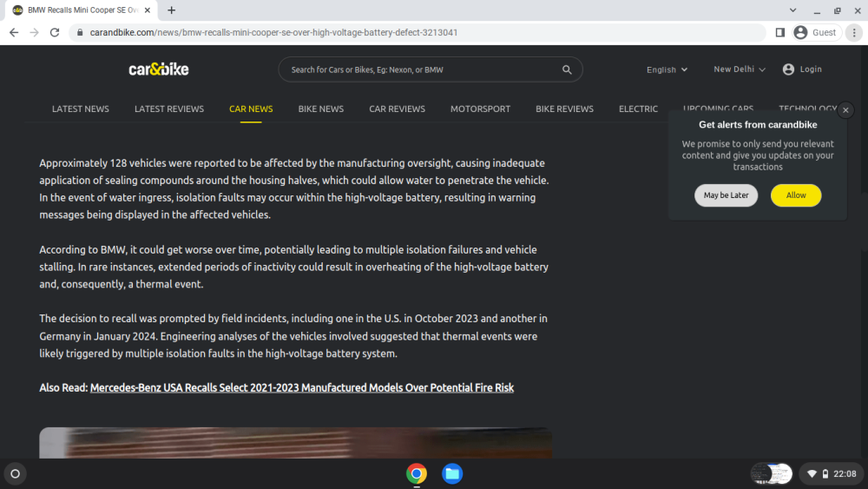Screen dimensions: 868x489
Task: Click the user avatar icon beside Login
Action: (788, 69)
